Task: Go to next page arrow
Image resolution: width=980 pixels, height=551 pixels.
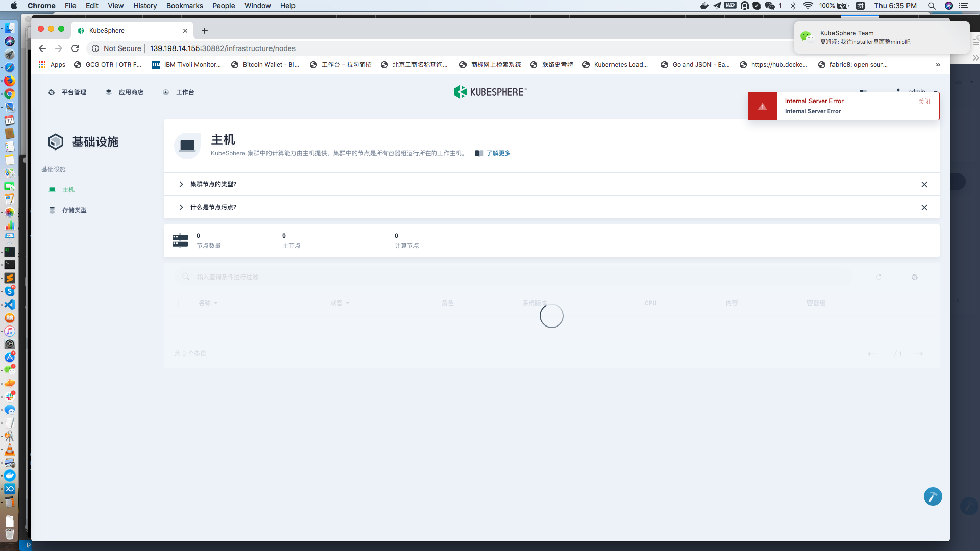Action: [x=919, y=354]
